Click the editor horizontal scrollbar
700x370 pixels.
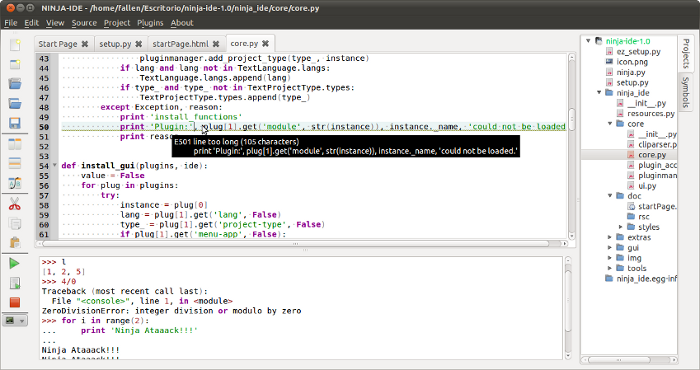coord(302,244)
